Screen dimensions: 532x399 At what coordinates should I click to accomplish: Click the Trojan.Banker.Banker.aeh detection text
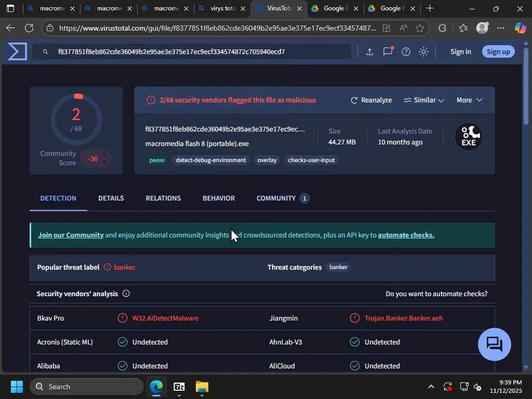(403, 318)
